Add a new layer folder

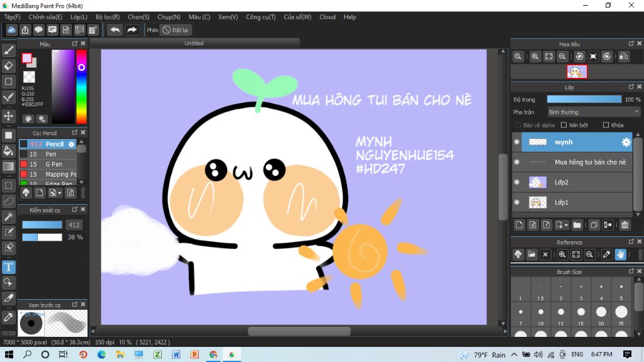(x=577, y=225)
